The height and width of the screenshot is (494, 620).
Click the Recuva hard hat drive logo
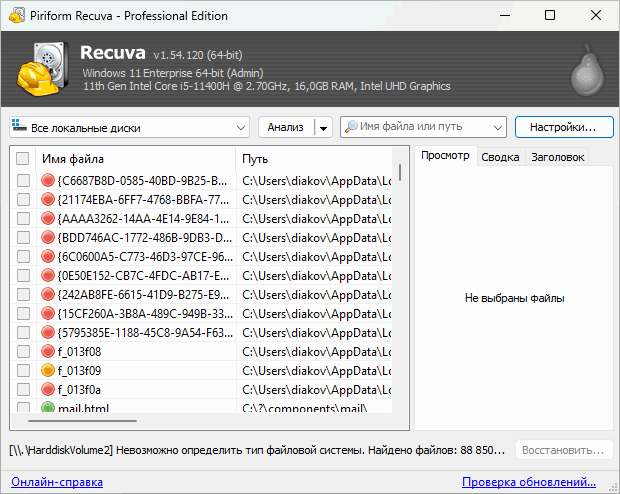(x=41, y=70)
